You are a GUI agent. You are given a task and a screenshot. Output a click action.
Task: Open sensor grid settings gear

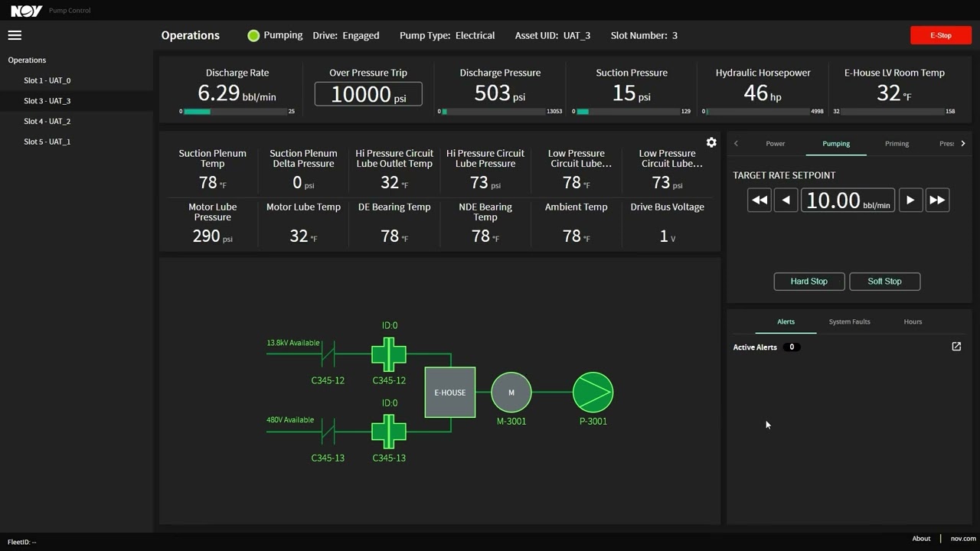tap(711, 142)
